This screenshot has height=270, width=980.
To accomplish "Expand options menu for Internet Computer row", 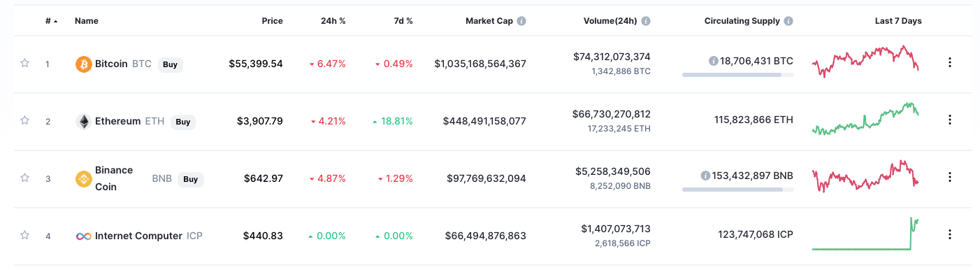I will tap(949, 234).
